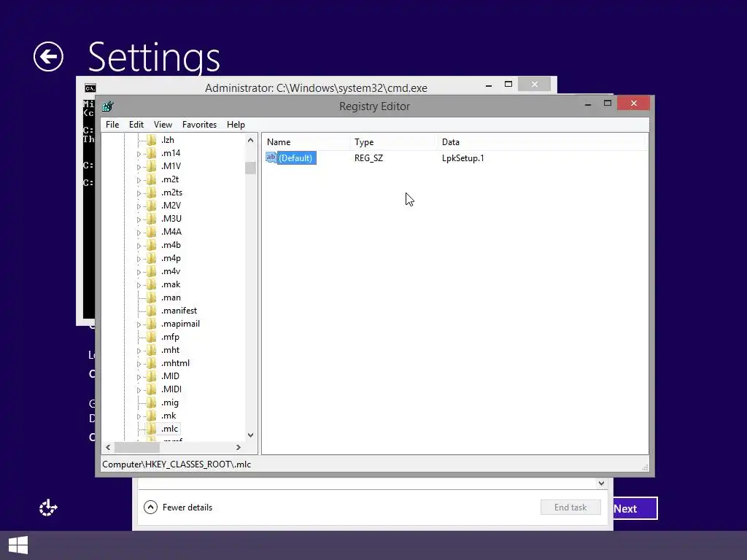Click the .manifest folder icon
Screen dimensions: 747x560
[x=152, y=311]
